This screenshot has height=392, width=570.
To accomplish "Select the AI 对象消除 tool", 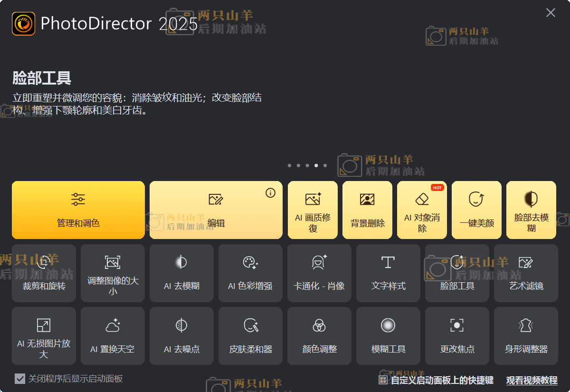I will (422, 210).
